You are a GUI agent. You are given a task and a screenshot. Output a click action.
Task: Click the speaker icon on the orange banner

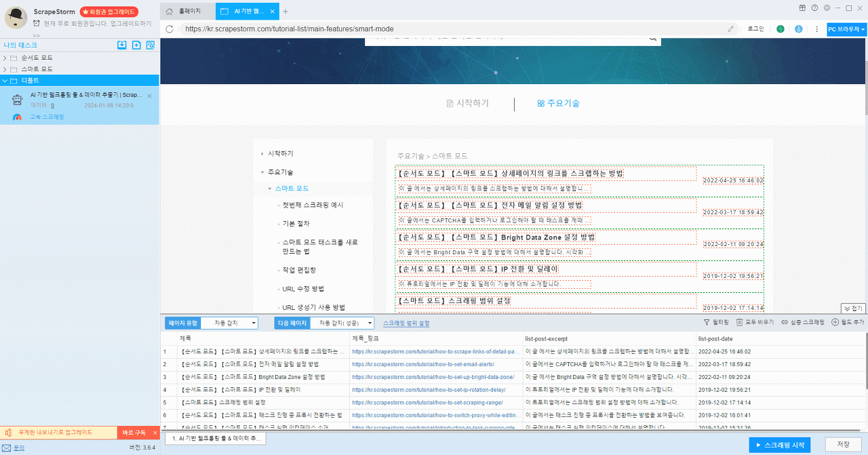7,433
